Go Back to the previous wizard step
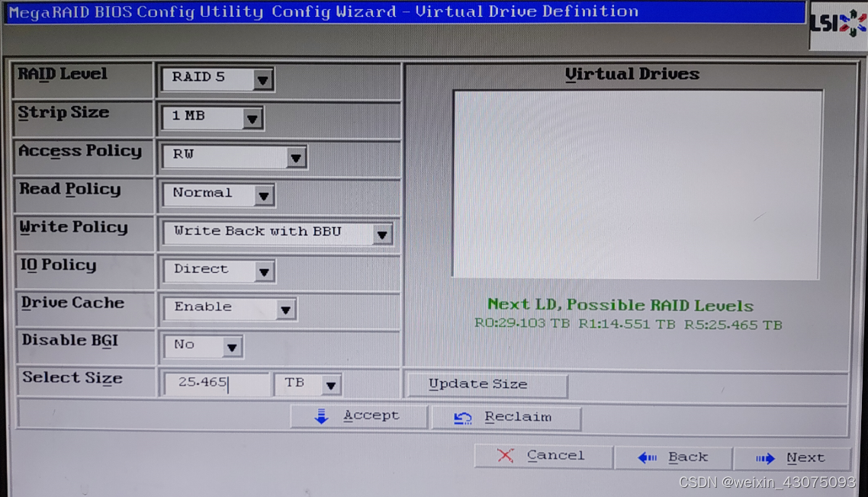This screenshot has width=868, height=497. [x=674, y=457]
